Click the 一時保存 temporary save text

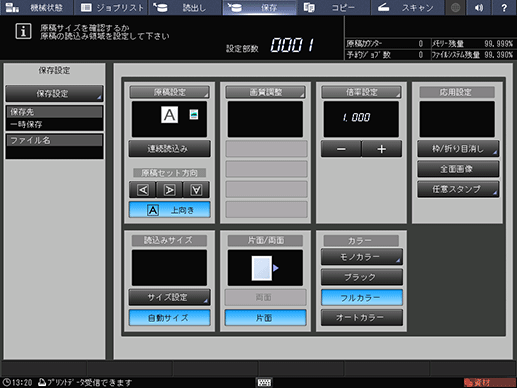click(x=26, y=125)
